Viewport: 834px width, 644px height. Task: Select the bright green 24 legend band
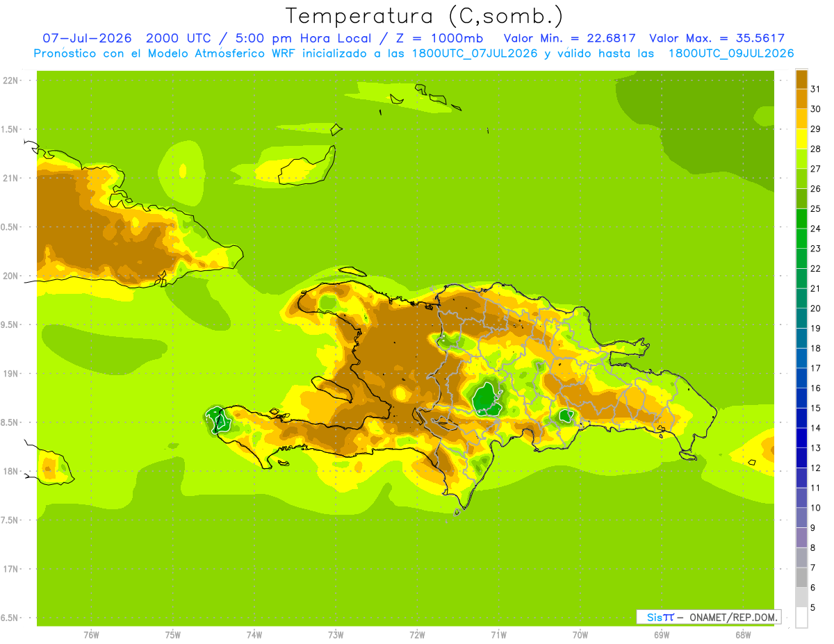(801, 219)
